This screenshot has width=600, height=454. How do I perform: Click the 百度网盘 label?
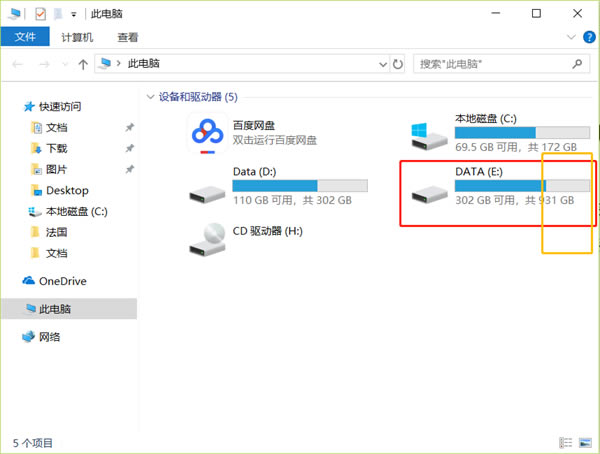[x=254, y=125]
